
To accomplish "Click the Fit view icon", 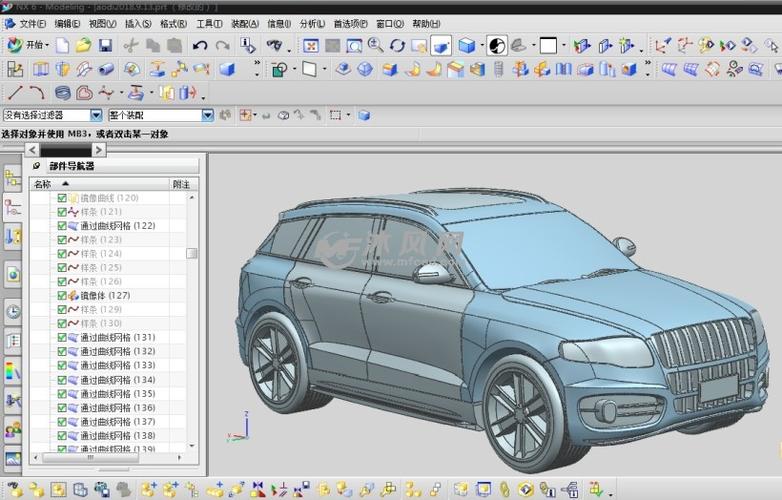I will click(x=311, y=45).
